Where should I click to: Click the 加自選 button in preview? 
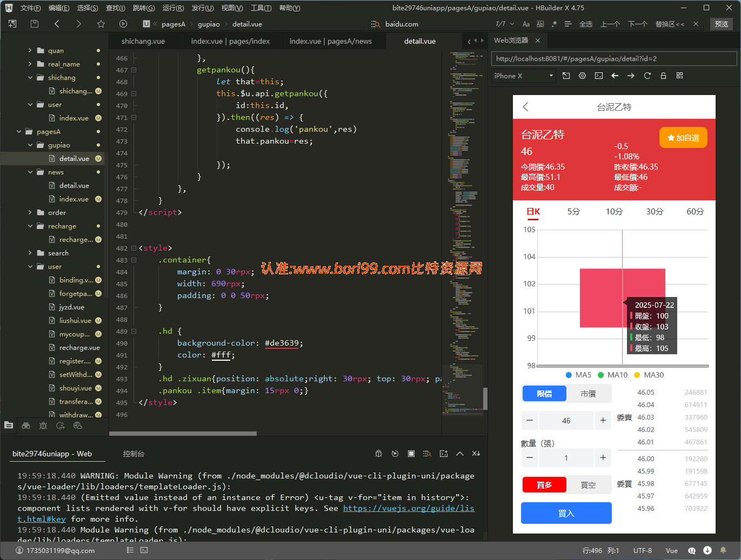click(x=683, y=138)
